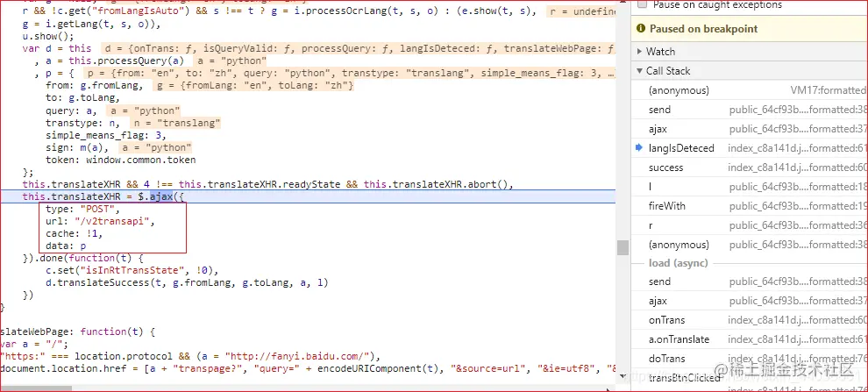The image size is (868, 392).
Task: Click the inline value n = "translang"
Action: 176,123
